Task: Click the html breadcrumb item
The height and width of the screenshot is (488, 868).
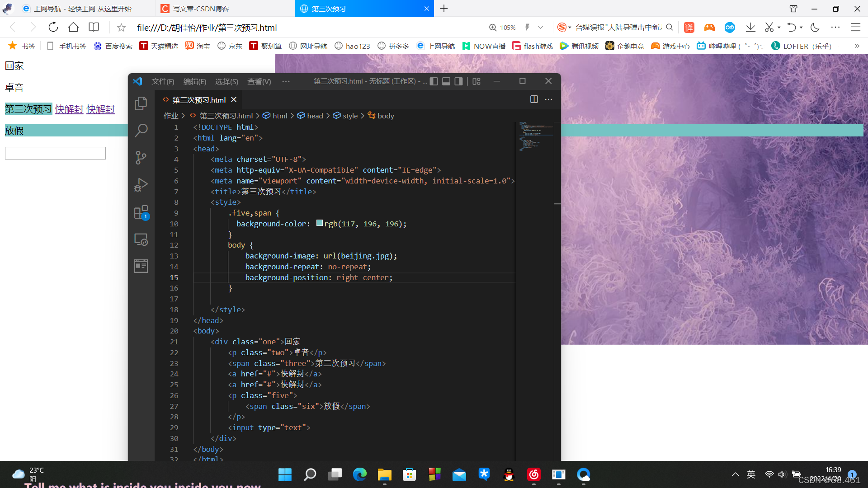Action: point(275,116)
